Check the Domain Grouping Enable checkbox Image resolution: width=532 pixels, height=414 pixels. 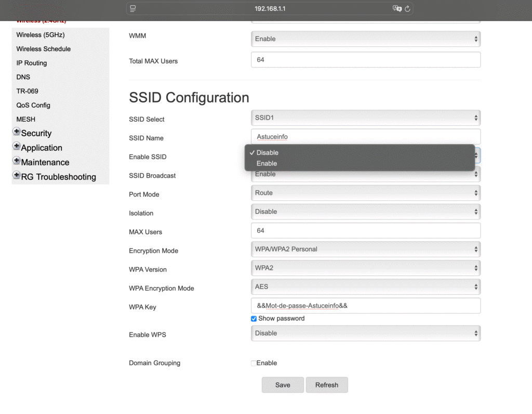254,363
